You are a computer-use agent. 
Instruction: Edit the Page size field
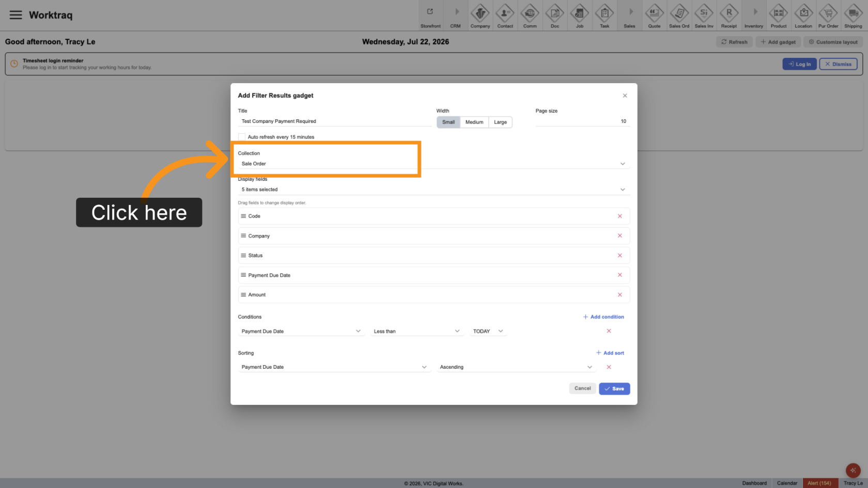click(x=582, y=121)
